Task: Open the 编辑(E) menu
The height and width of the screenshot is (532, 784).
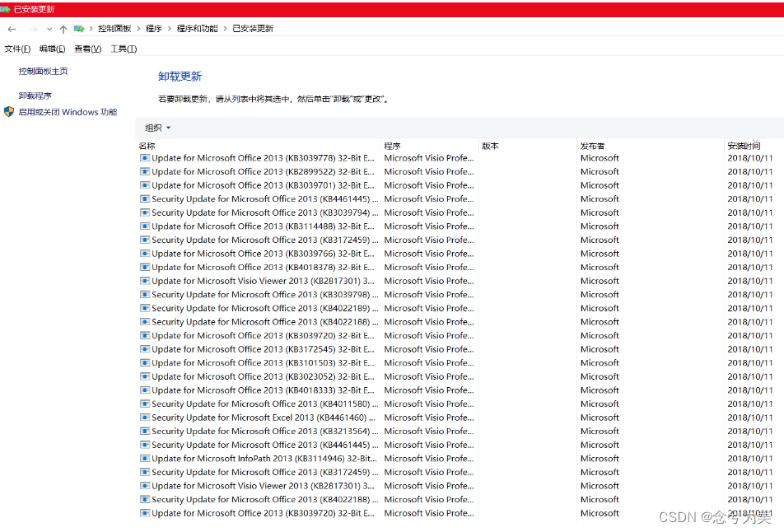Action: coord(53,49)
